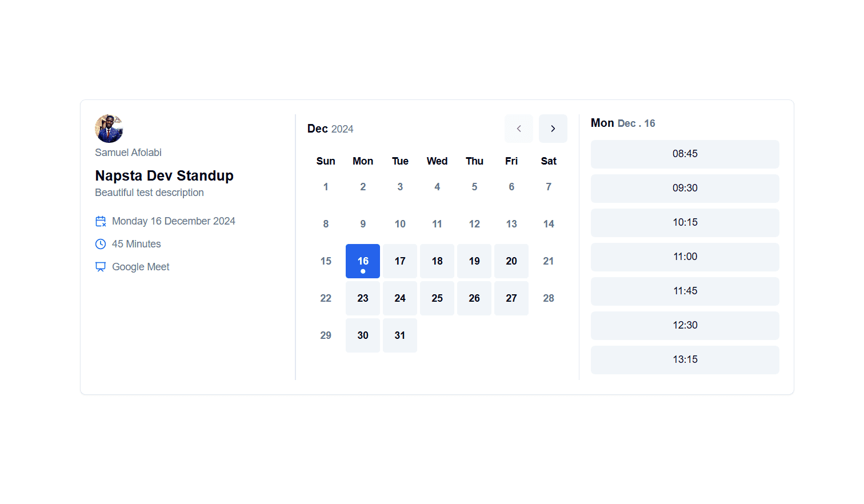The width and height of the screenshot is (864, 504).
Task: Pick December 20 in the calendar grid
Action: [511, 261]
